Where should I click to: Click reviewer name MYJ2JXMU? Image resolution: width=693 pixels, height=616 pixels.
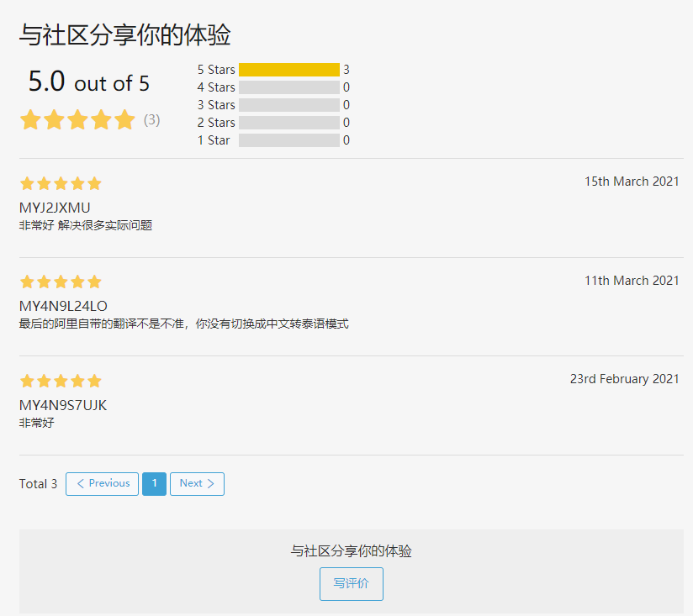click(55, 208)
